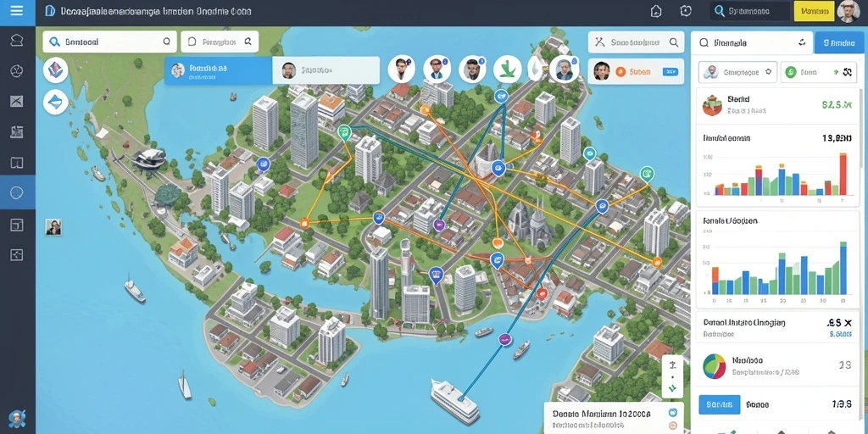The height and width of the screenshot is (434, 868).
Task: Click the small portrait thumbnail on map's left edge
Action: (53, 227)
